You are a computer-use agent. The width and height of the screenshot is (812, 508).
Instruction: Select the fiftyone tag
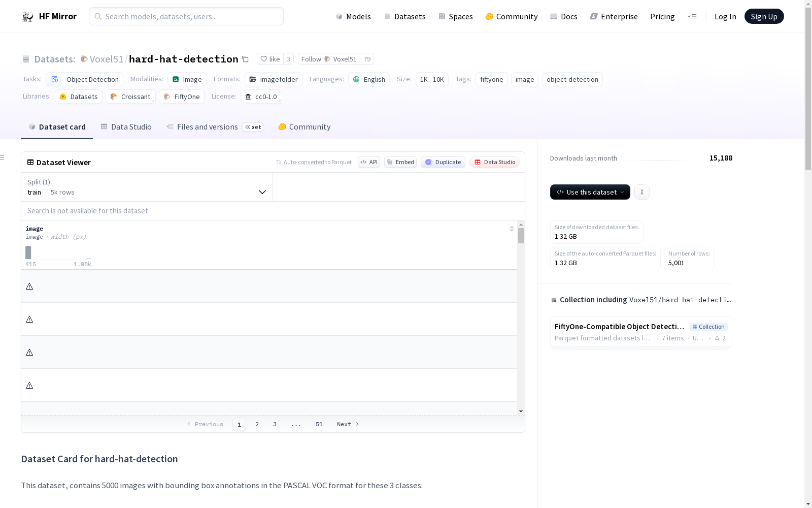[x=492, y=79]
